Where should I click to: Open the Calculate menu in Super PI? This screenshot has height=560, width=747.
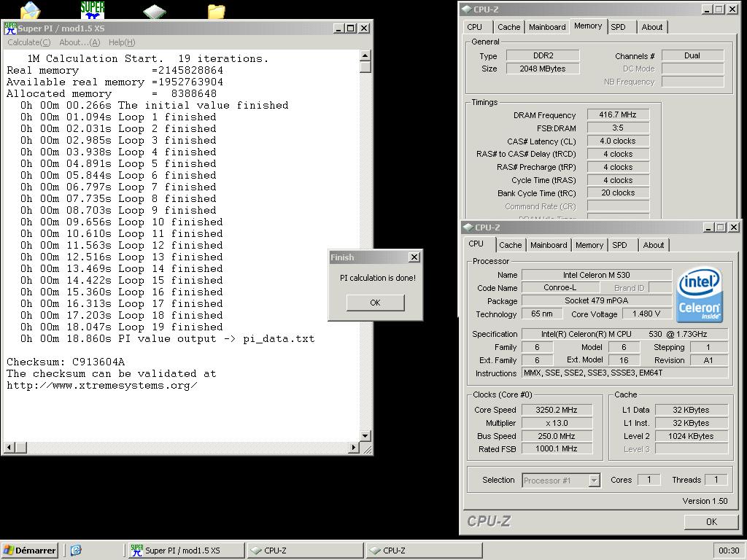pyautogui.click(x=28, y=42)
